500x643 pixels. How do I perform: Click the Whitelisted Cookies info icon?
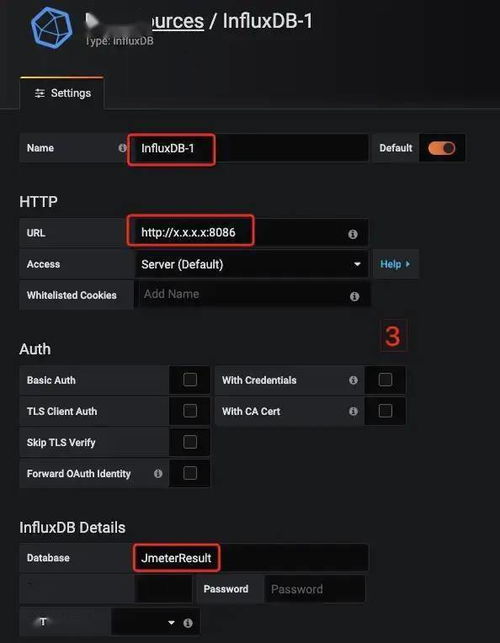pyautogui.click(x=355, y=296)
